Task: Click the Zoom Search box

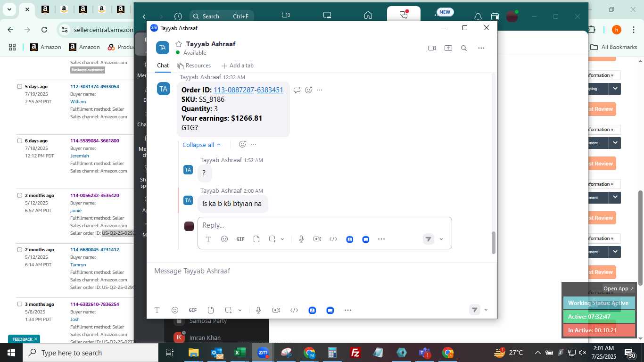Action: tap(222, 16)
